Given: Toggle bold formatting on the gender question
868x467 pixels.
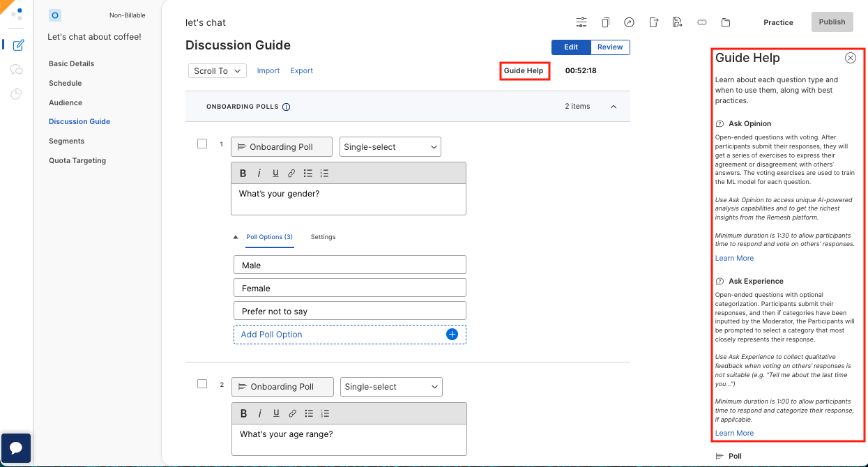Looking at the screenshot, I should (x=243, y=173).
